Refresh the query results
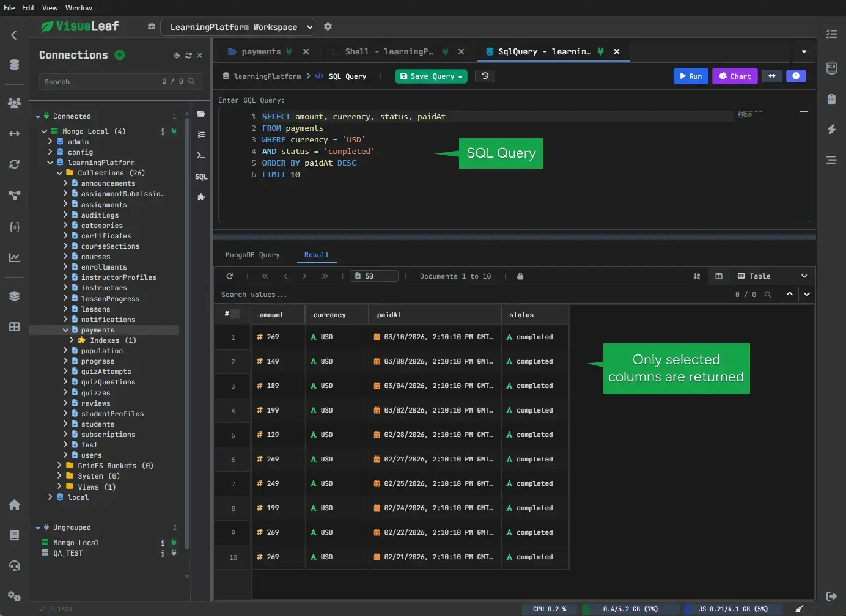This screenshot has height=616, width=846. pos(230,276)
